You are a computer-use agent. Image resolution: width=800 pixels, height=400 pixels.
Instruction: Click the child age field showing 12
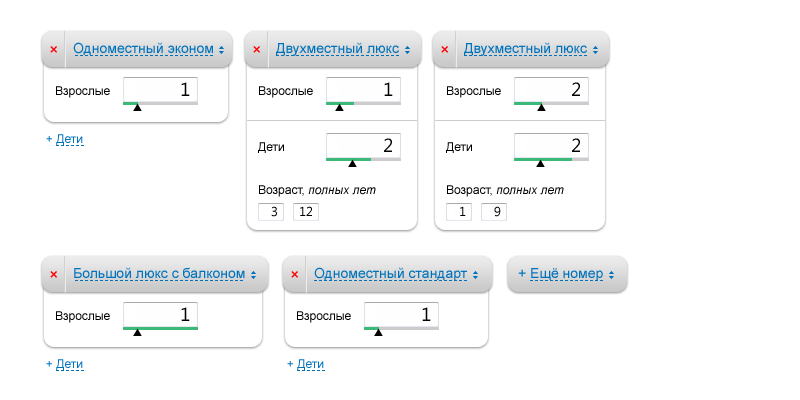click(x=306, y=212)
